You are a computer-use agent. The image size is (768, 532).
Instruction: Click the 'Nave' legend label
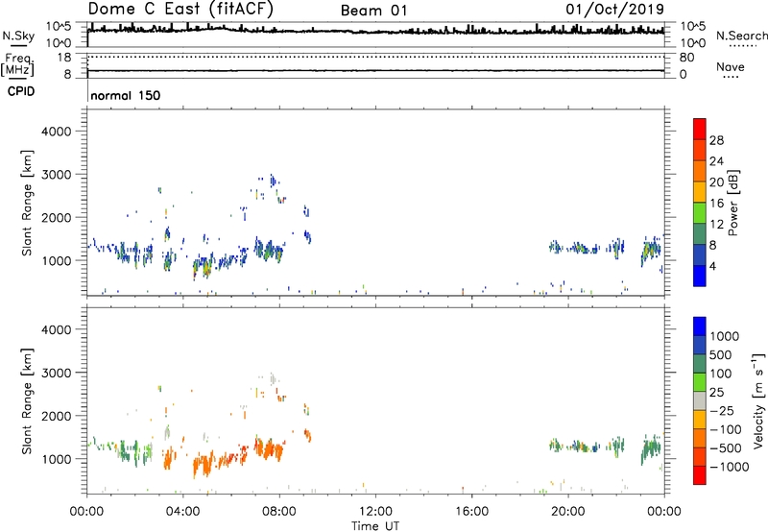pos(731,66)
